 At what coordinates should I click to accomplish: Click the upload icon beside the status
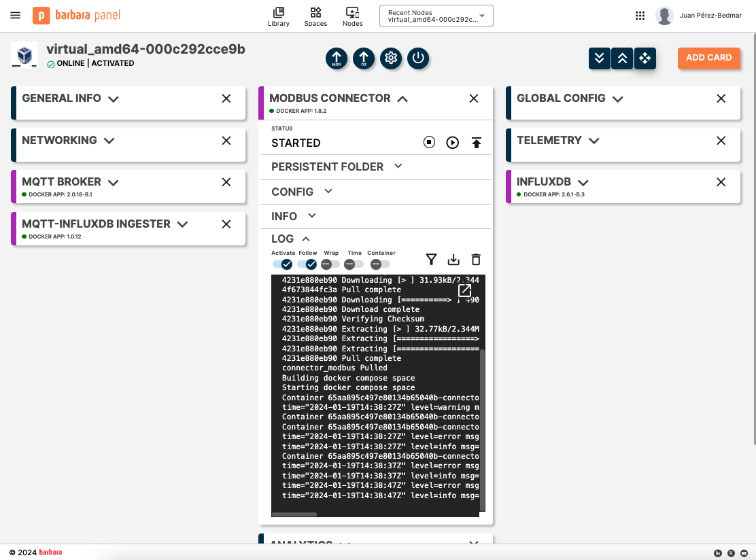coord(477,143)
